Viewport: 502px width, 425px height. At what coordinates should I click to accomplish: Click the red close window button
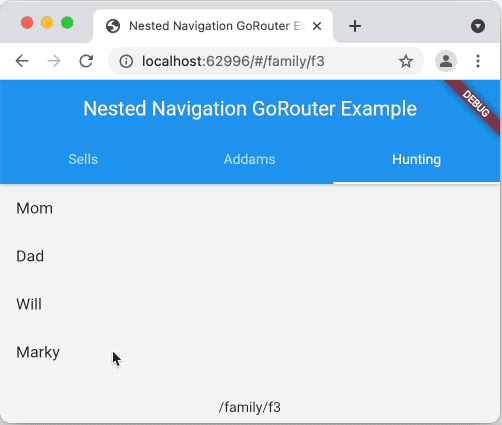point(27,23)
